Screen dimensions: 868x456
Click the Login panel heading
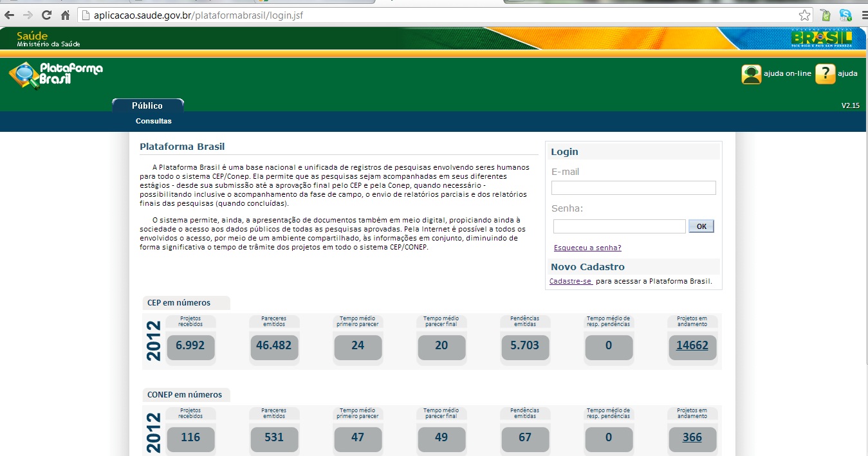pyautogui.click(x=564, y=152)
